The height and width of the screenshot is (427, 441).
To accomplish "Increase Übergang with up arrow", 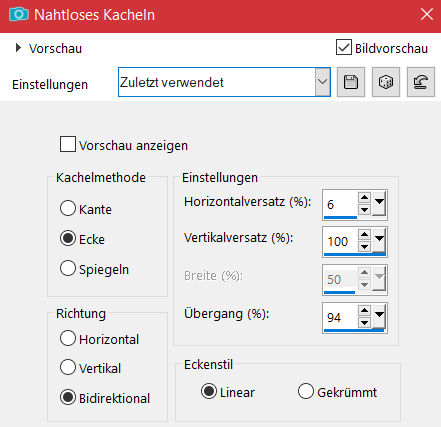I will (x=364, y=311).
